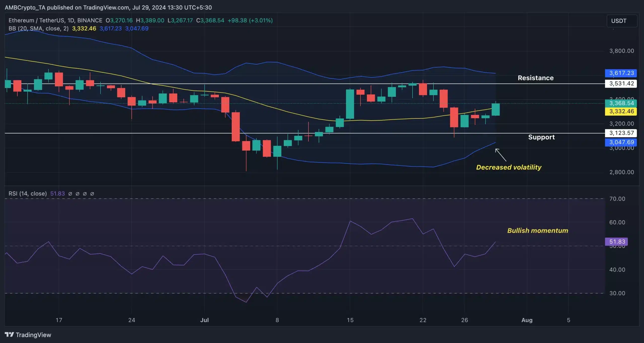The image size is (644, 343).
Task: Click the purple 51.83 RSI axis tag
Action: 616,242
